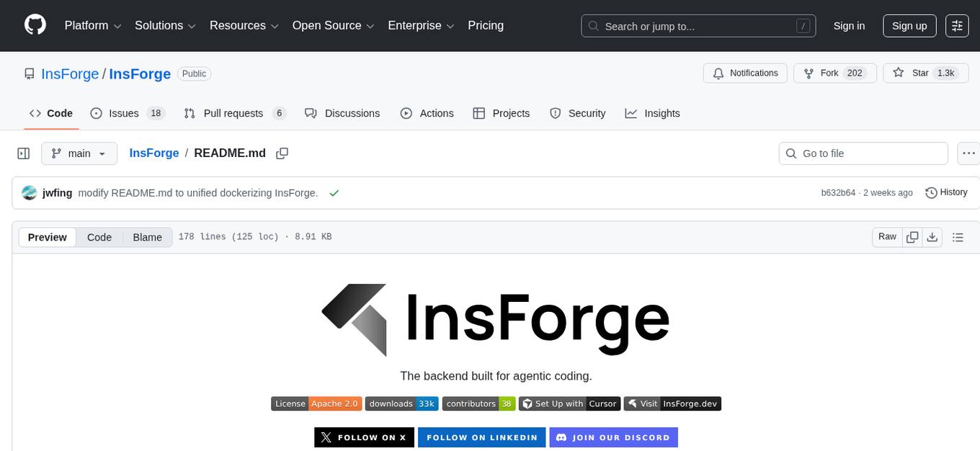Image resolution: width=980 pixels, height=451 pixels.
Task: Expand the Resources navigation menu
Action: tap(244, 25)
